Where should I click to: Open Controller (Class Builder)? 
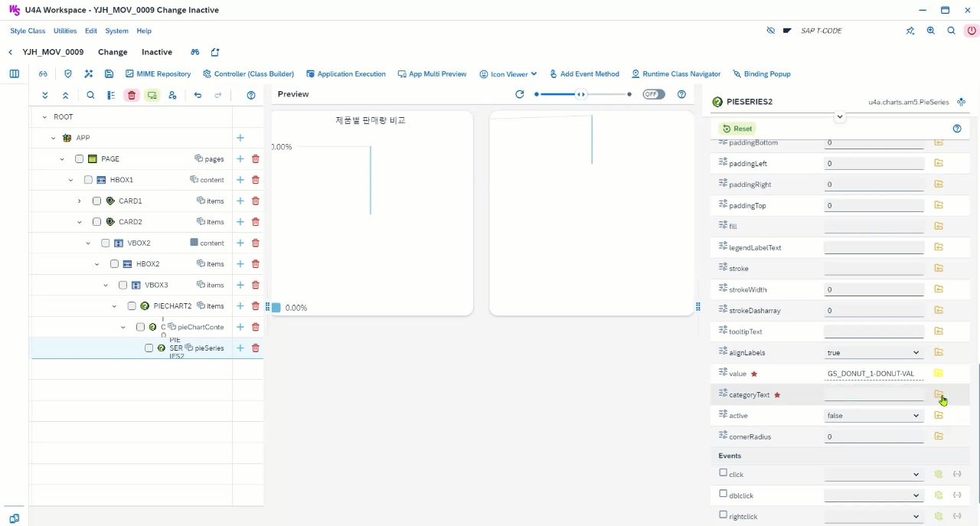click(248, 74)
